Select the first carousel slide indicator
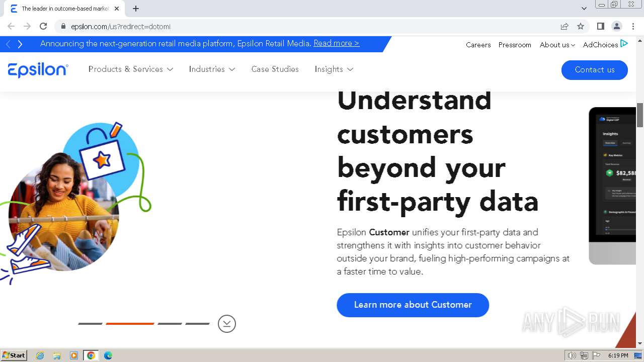This screenshot has height=362, width=644. (x=90, y=324)
